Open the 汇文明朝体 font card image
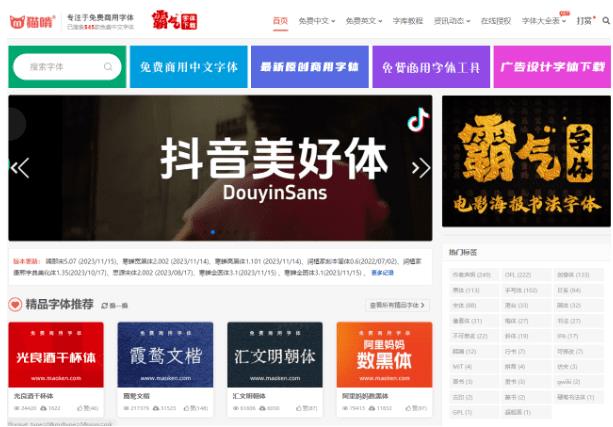Viewport: 613px width, 427px height. click(275, 355)
